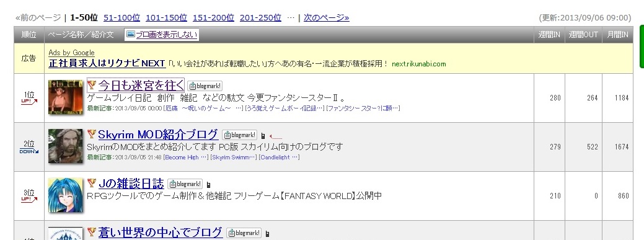644x240 pixels.
Task: Click the 週間IN column header
Action: 549,35
